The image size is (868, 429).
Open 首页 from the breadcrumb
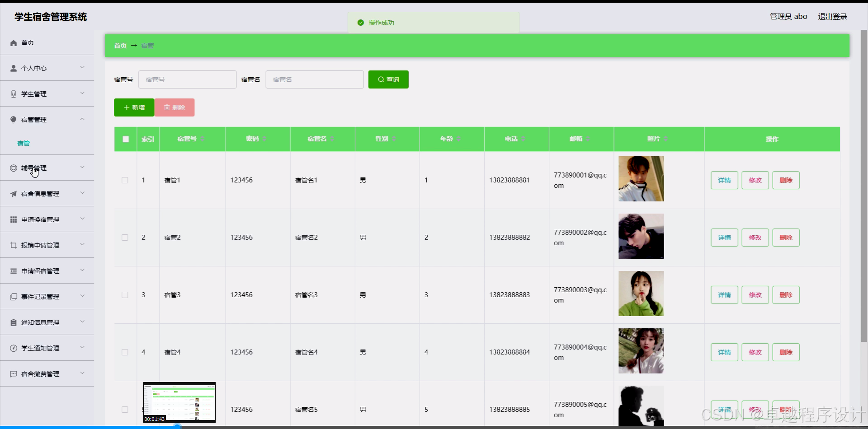point(120,46)
